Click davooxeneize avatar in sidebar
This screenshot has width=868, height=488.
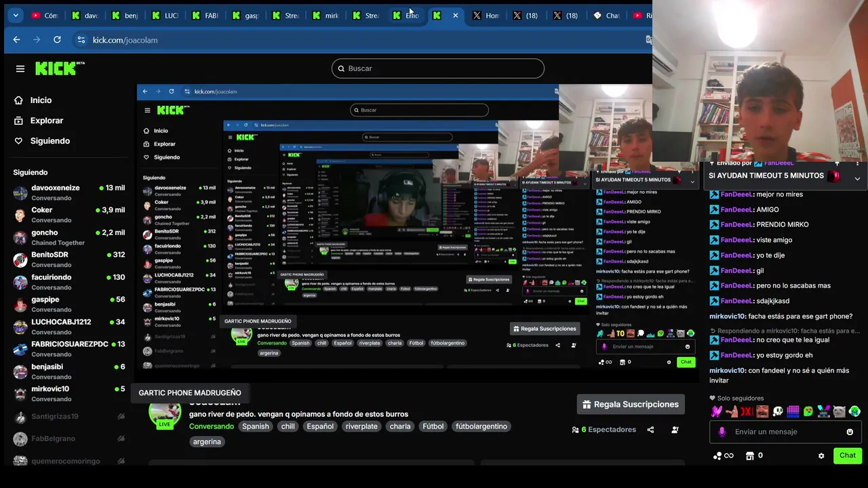(20, 192)
